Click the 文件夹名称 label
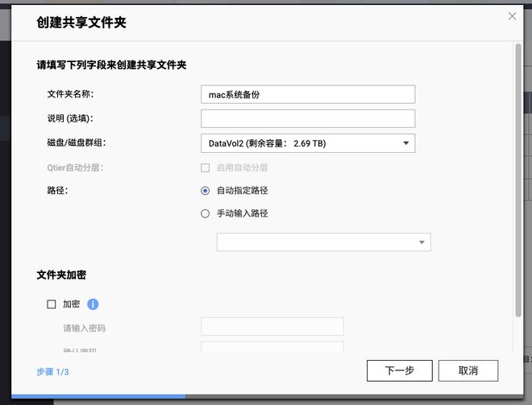 (x=70, y=94)
